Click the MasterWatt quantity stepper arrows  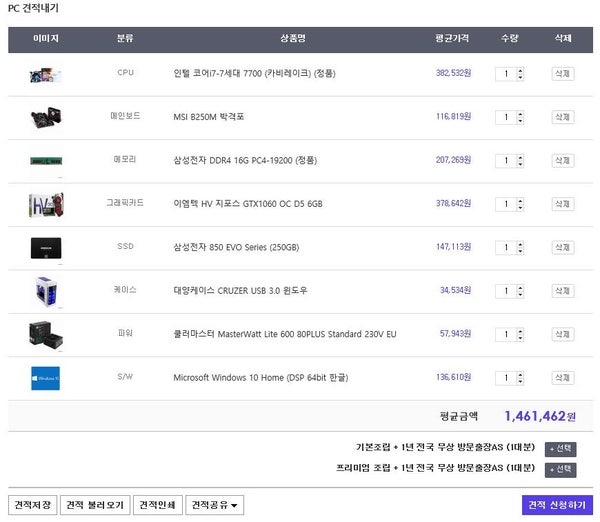pyautogui.click(x=520, y=334)
